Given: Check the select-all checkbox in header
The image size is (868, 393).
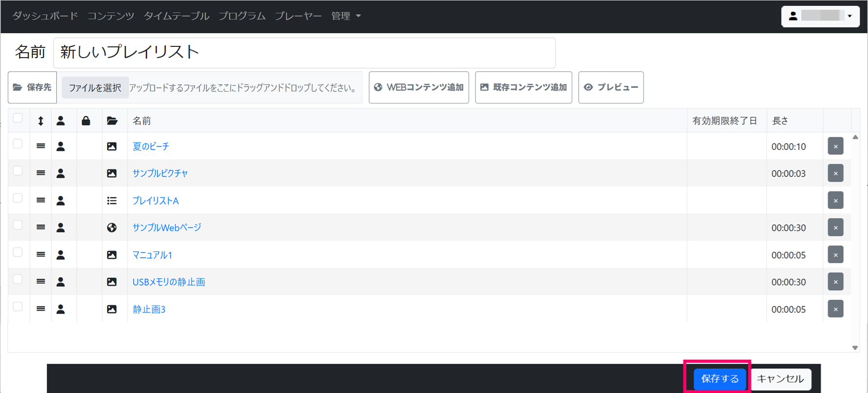Looking at the screenshot, I should pos(18,118).
